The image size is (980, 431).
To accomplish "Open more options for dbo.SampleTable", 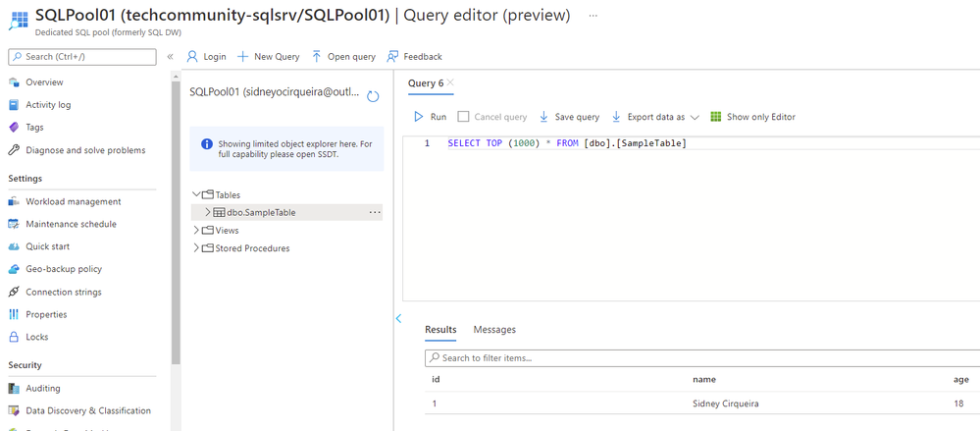I will click(x=375, y=212).
